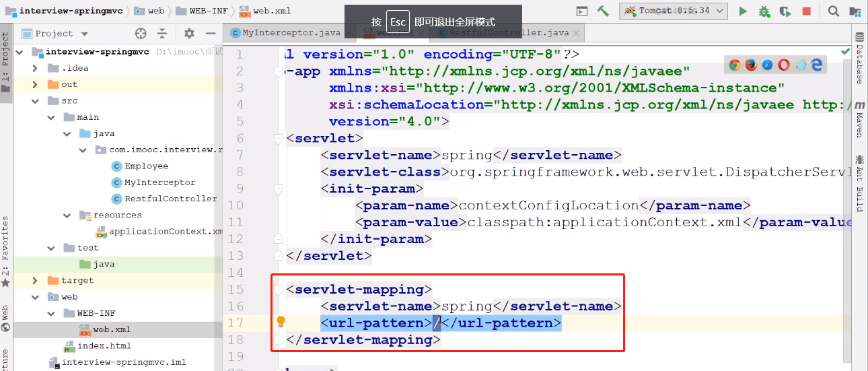868x371 pixels.
Task: Open web.xml in Chrome browser
Action: click(x=735, y=65)
